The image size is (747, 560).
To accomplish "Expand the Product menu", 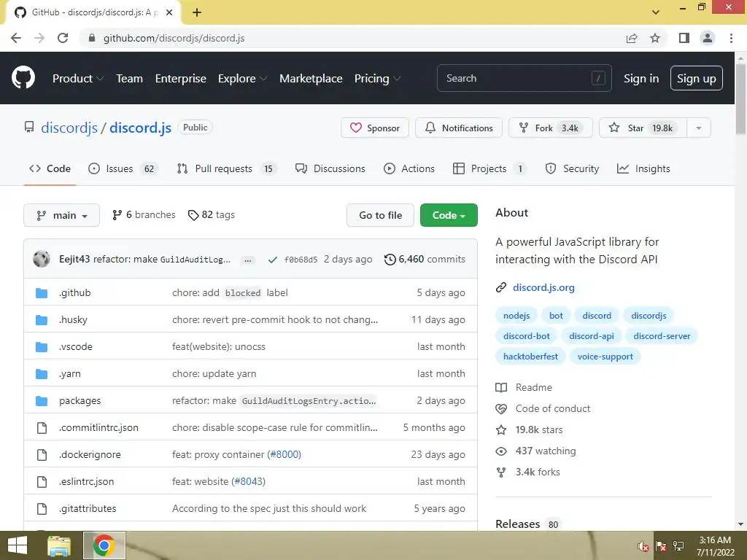I will 77,79.
